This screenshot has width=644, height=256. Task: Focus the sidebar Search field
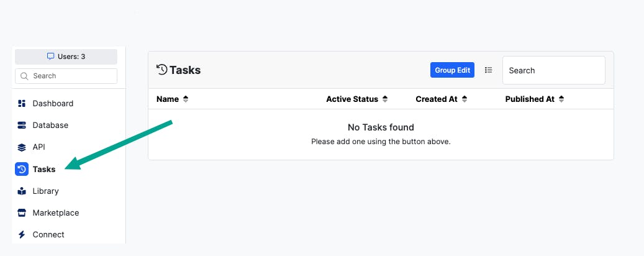[71, 76]
